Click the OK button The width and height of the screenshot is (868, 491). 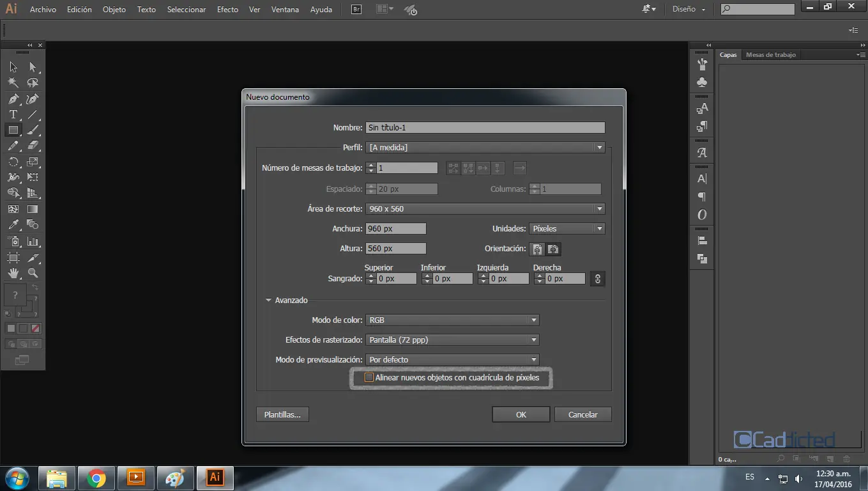(521, 415)
